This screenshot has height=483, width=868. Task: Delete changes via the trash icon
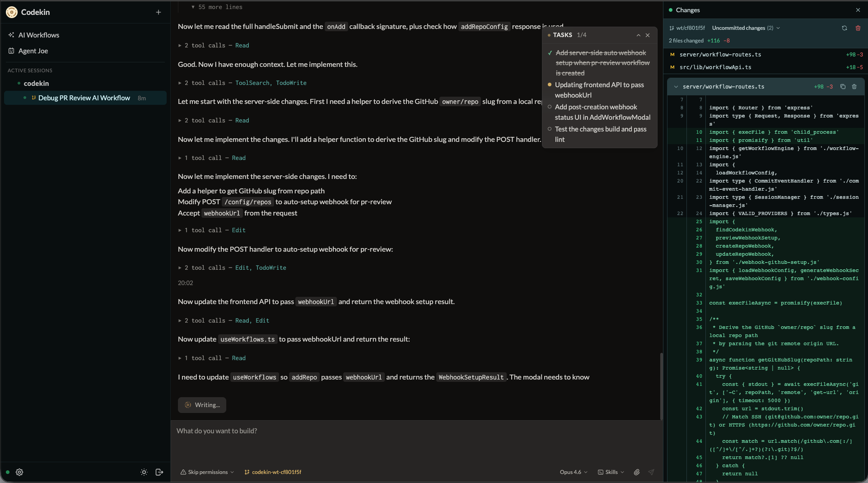click(x=858, y=28)
